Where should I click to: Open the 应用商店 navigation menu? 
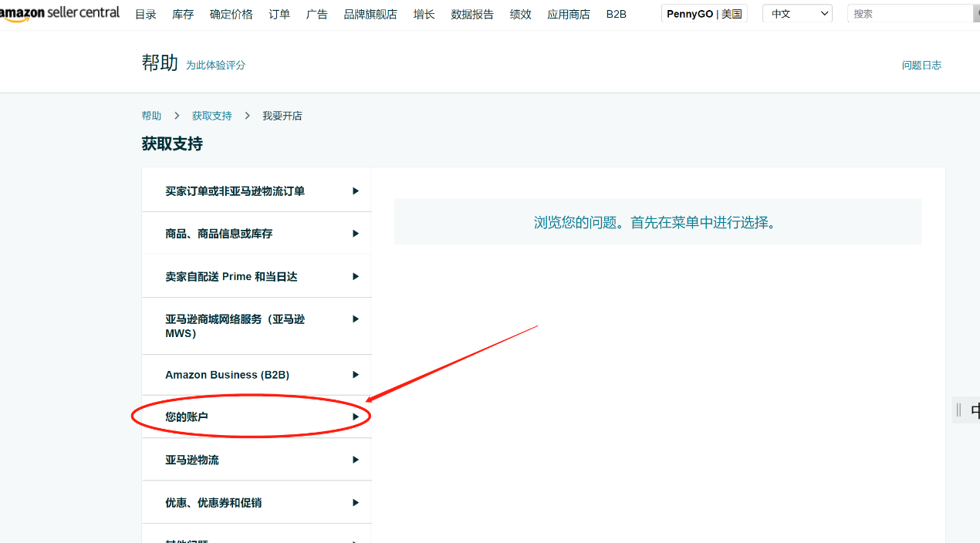pyautogui.click(x=569, y=14)
